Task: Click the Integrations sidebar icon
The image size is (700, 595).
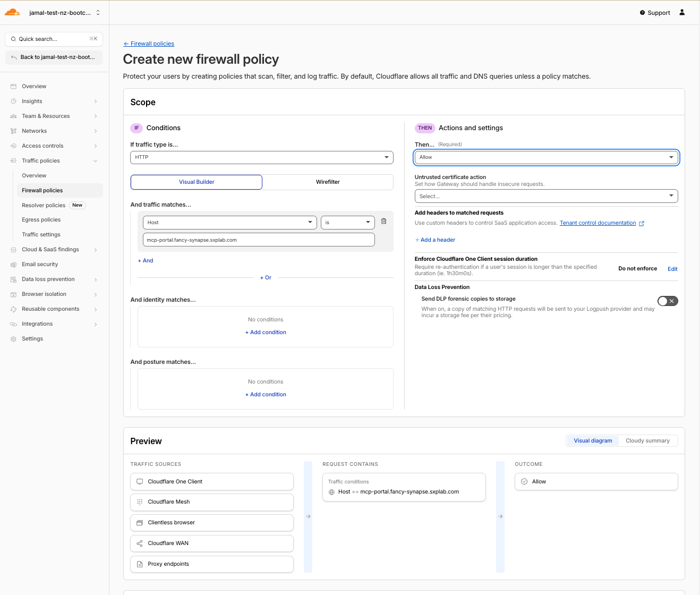Action: [x=13, y=324]
